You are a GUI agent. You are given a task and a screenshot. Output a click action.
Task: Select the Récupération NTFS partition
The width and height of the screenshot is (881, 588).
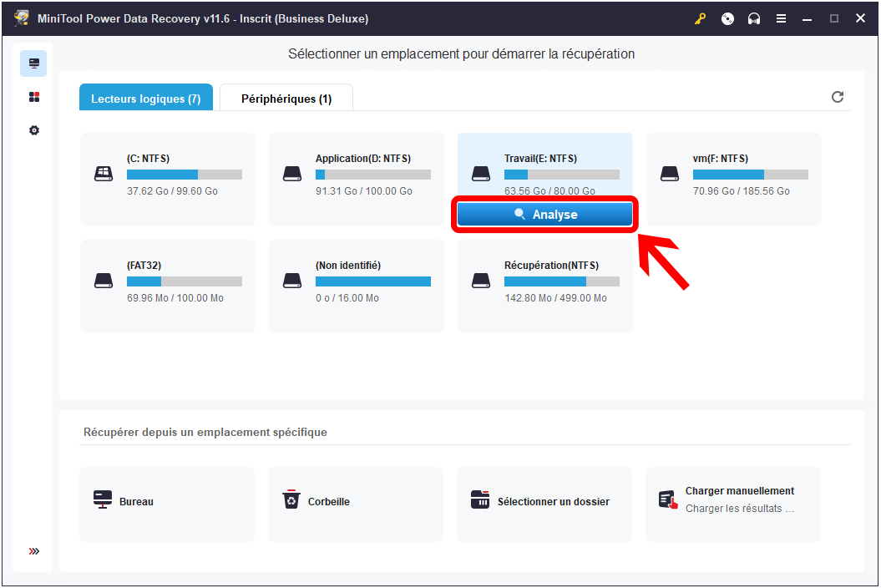[544, 286]
